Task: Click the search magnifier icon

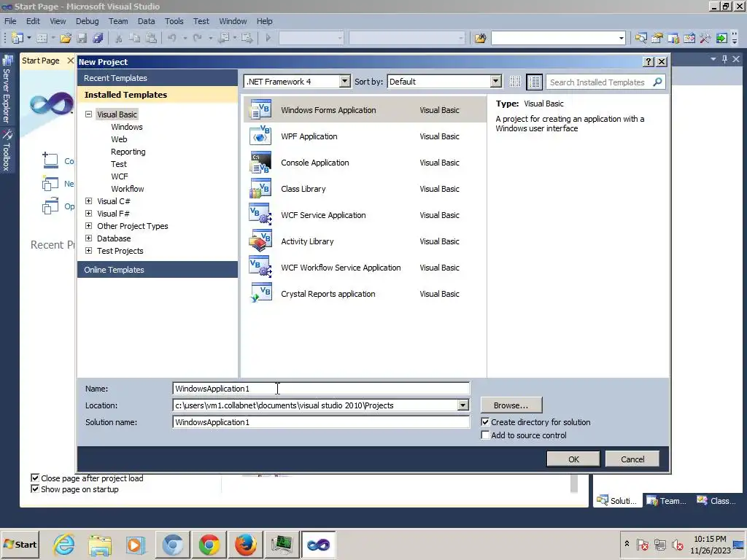Action: tap(657, 82)
